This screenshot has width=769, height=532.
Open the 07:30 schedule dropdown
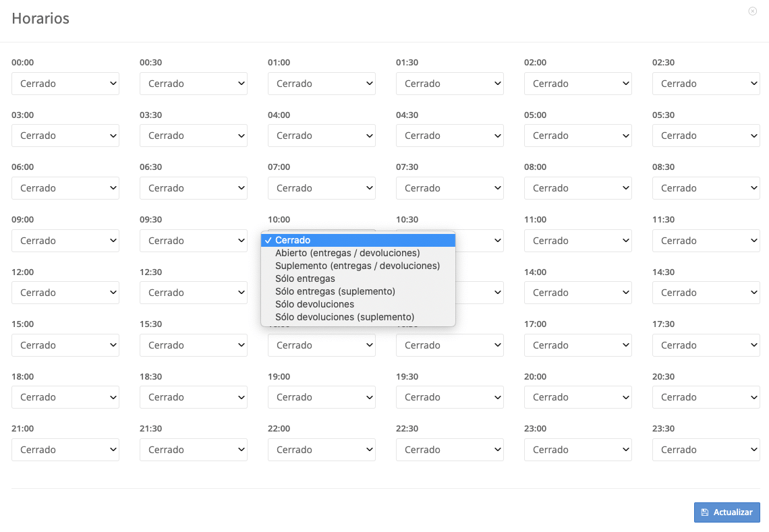point(450,188)
